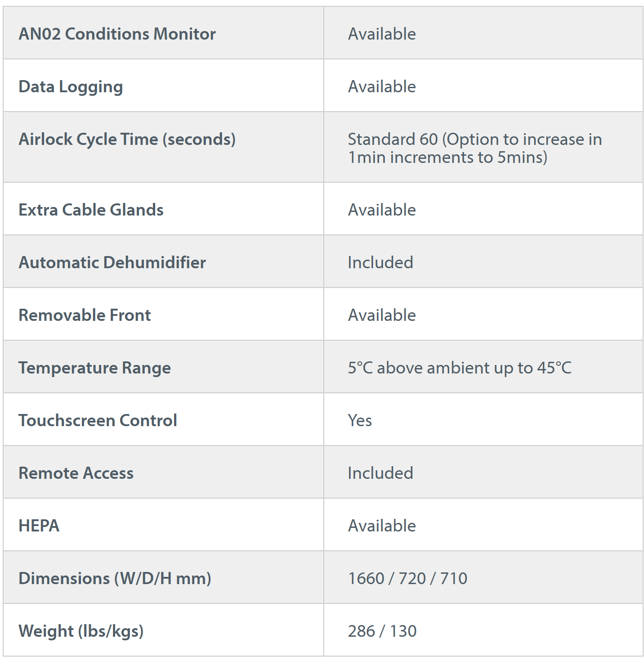Select 'Included' beside Remote Access
644x657 pixels.
click(x=380, y=473)
